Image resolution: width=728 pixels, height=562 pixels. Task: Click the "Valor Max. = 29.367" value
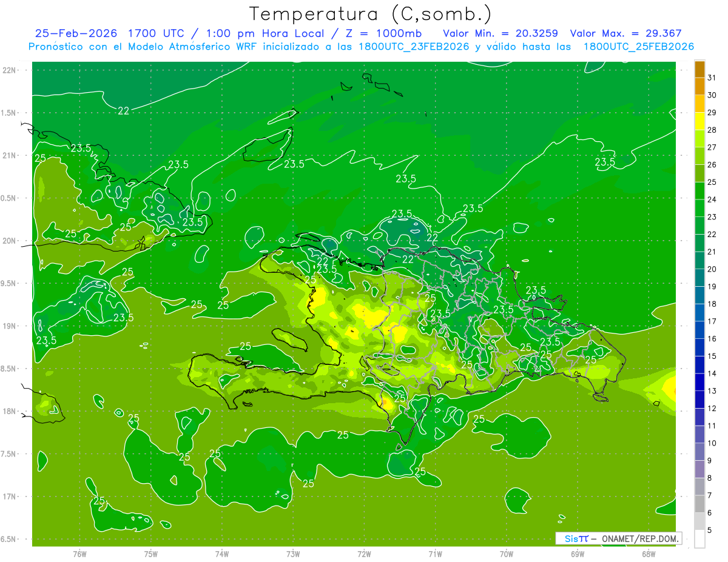coord(625,33)
